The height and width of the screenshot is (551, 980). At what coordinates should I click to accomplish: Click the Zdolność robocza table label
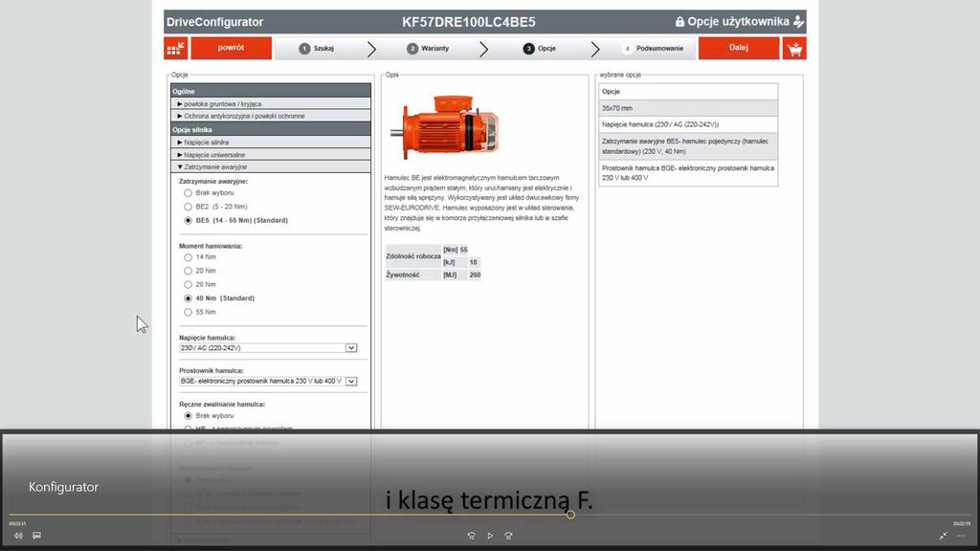[413, 256]
